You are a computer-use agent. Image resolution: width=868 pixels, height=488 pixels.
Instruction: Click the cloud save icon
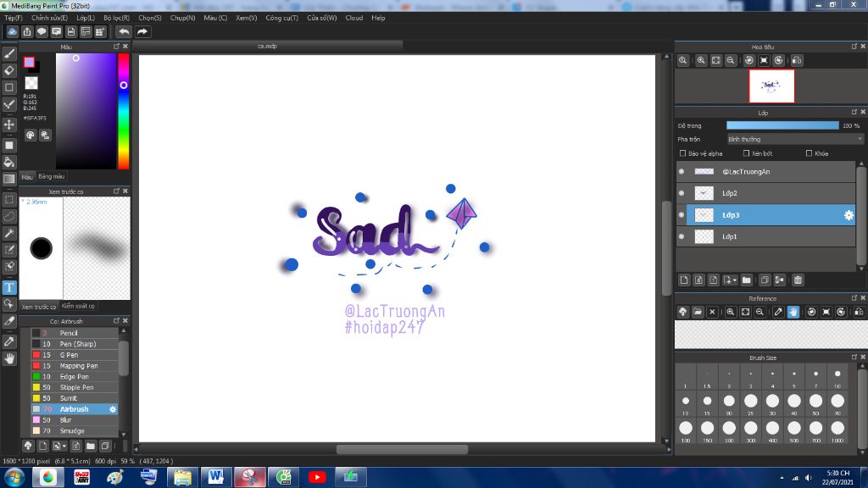(x=12, y=31)
